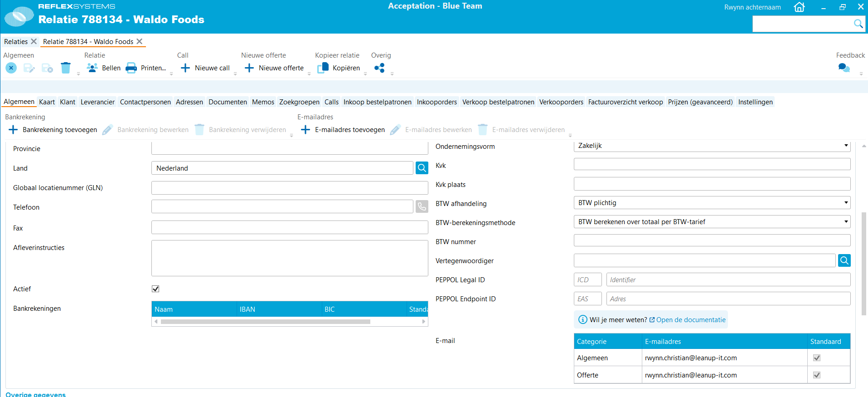Open the documentatie link

click(691, 320)
